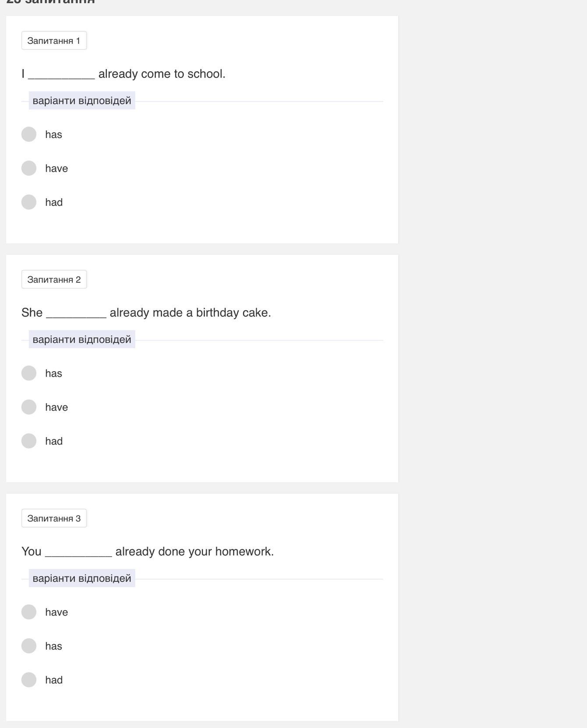Click "варіанти відповідей" heading in question 2
Image resolution: width=587 pixels, height=728 pixels.
pos(82,340)
